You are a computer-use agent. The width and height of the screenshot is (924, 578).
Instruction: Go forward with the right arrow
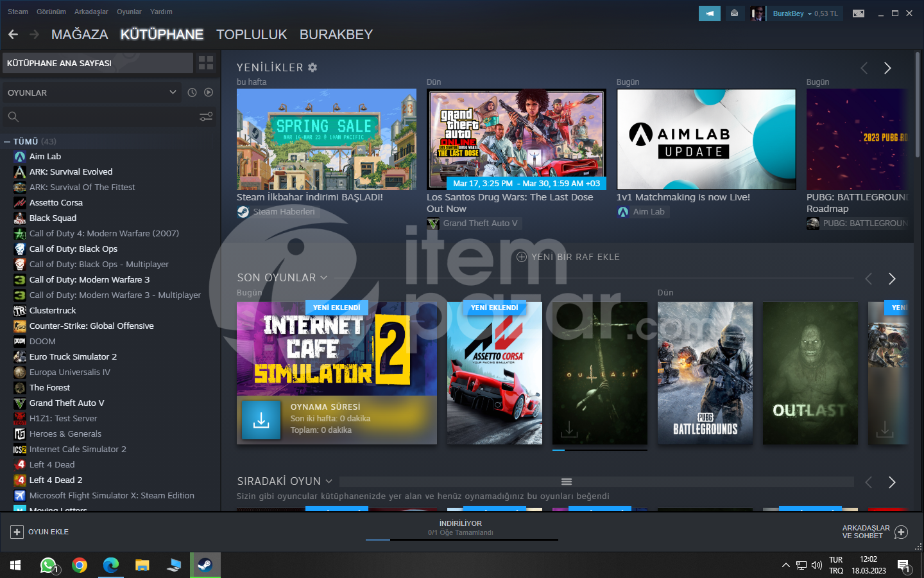click(34, 35)
